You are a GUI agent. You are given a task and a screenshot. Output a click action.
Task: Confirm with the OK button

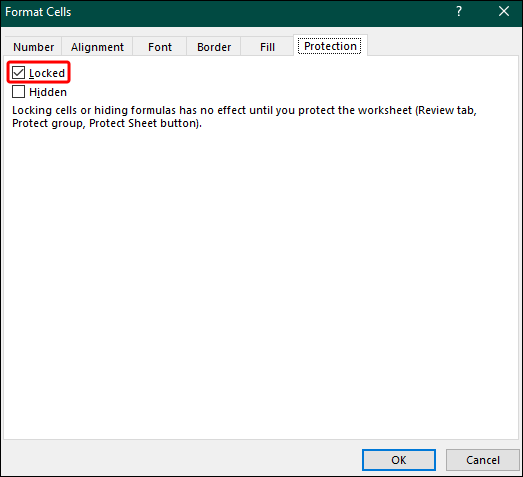pyautogui.click(x=399, y=460)
